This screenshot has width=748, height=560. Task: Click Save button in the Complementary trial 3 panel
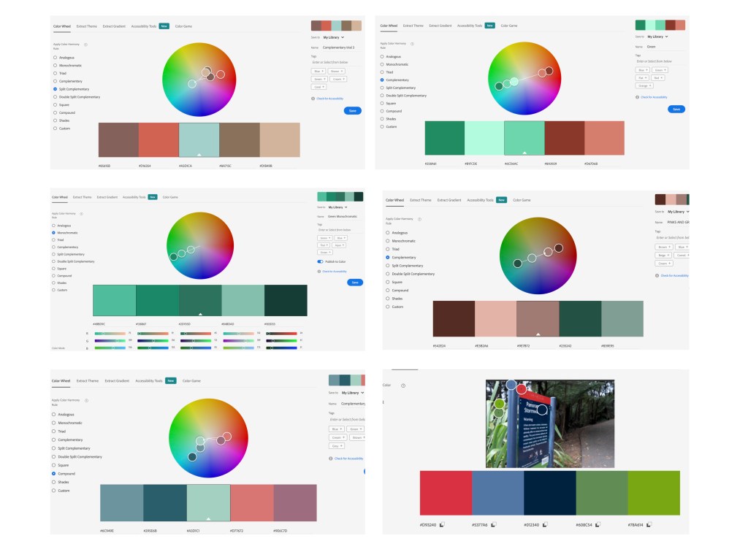pyautogui.click(x=352, y=110)
